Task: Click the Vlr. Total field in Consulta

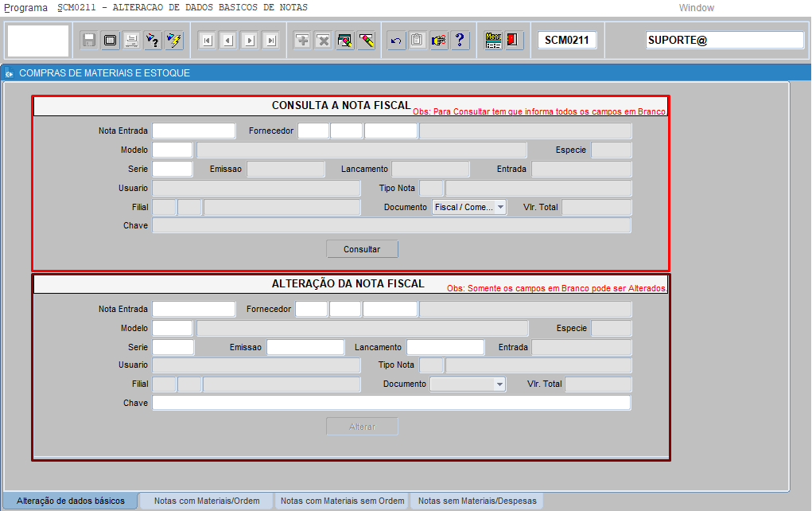Action: pos(596,207)
